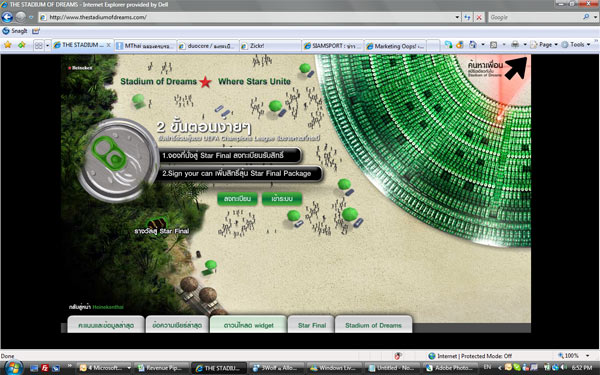
Task: Switch to the Windows Live taskbar window
Action: (334, 368)
